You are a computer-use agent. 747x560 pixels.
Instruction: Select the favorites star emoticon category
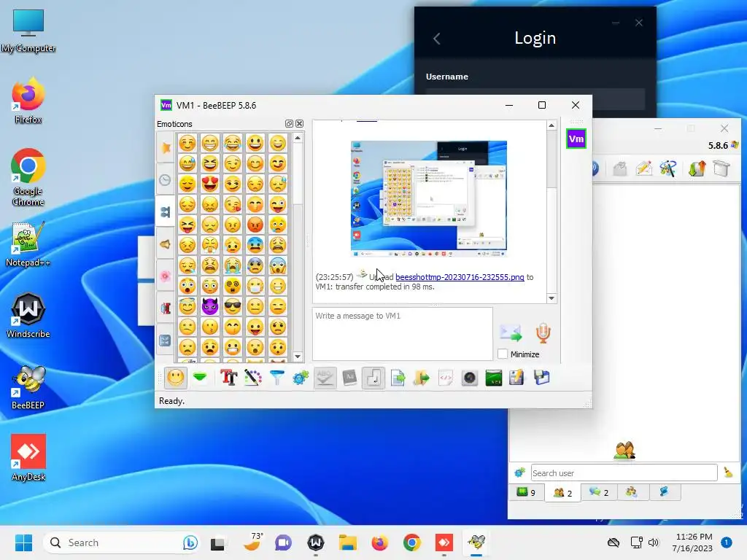tap(166, 147)
